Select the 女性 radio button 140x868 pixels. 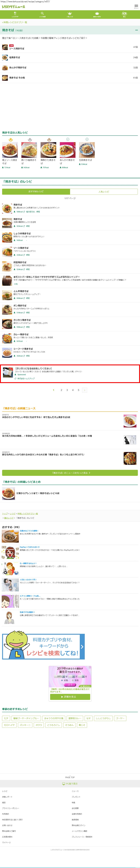62,680
